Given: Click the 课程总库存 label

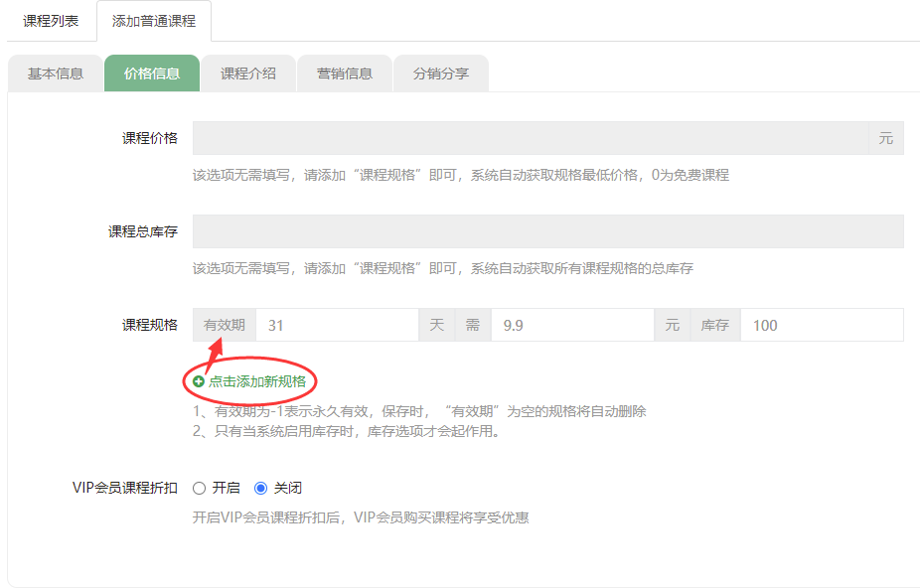Looking at the screenshot, I should point(143,231).
